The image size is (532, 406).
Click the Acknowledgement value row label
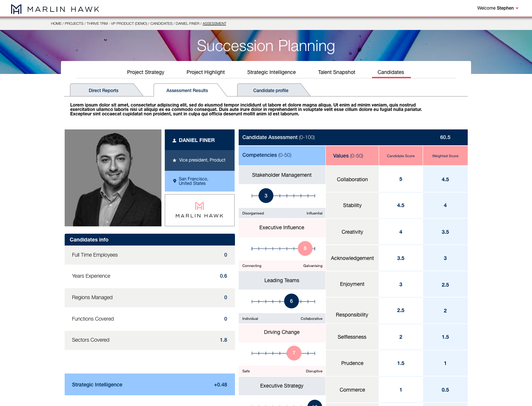(352, 258)
